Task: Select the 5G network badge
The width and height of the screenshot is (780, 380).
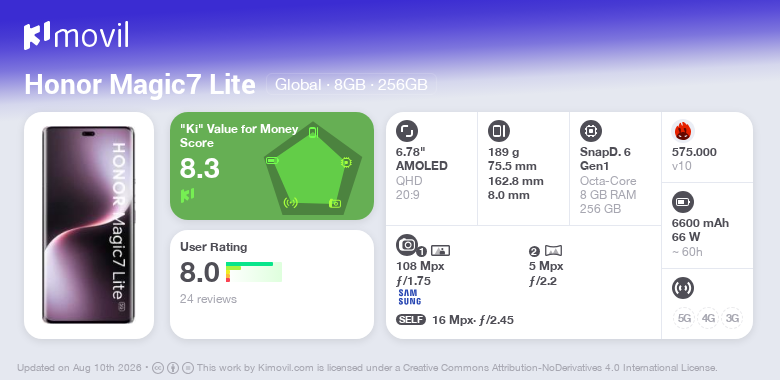Action: tap(683, 318)
